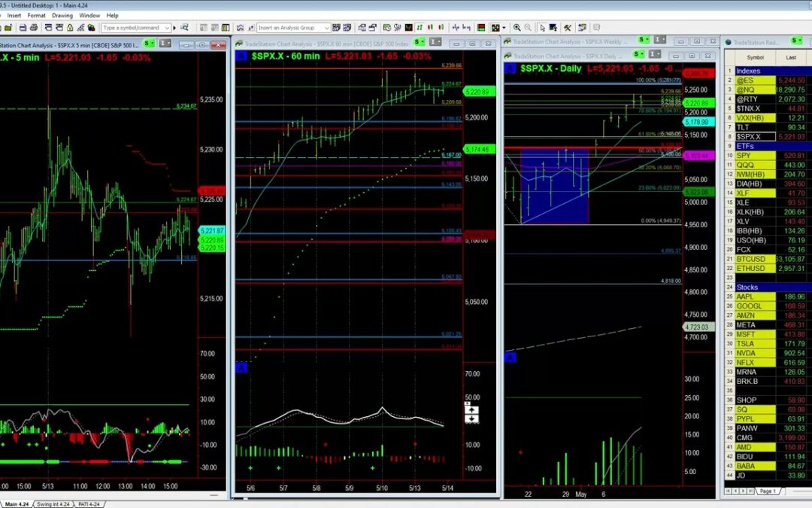Click the text drawing tool icon
The width and height of the screenshot is (812, 508).
pos(553,28)
